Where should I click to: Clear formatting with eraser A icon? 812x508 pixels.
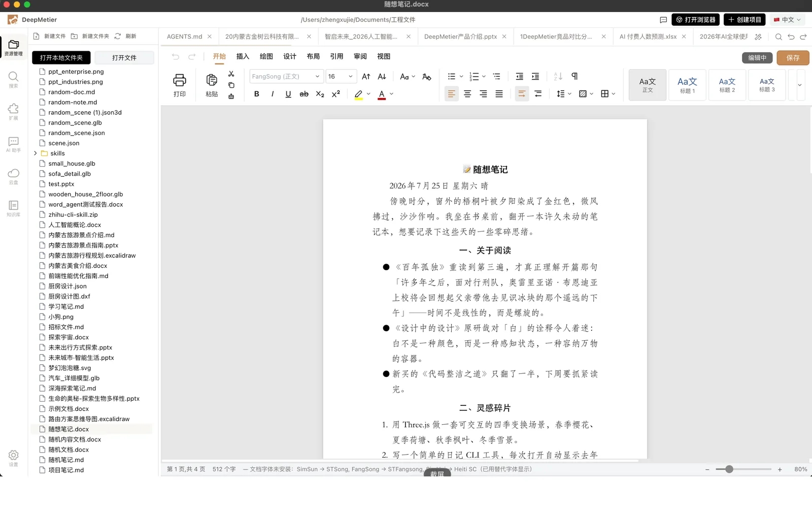click(427, 77)
